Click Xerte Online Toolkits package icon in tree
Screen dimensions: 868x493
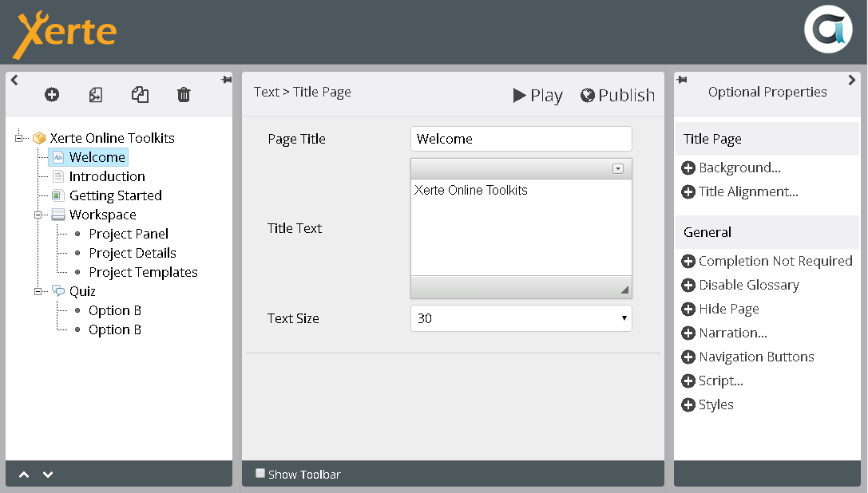click(x=39, y=138)
